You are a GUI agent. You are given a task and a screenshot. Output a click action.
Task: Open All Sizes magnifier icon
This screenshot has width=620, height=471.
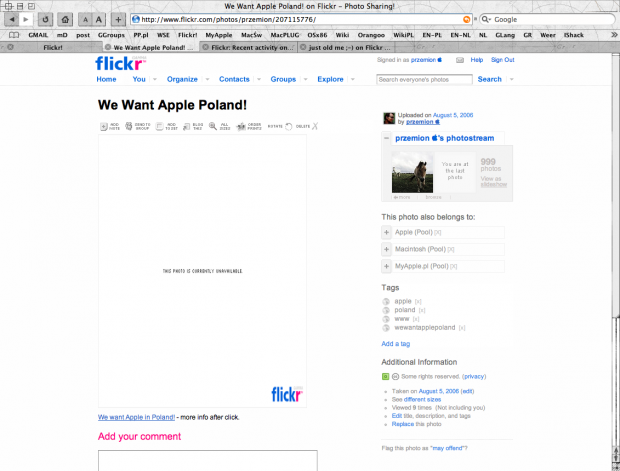click(x=213, y=126)
